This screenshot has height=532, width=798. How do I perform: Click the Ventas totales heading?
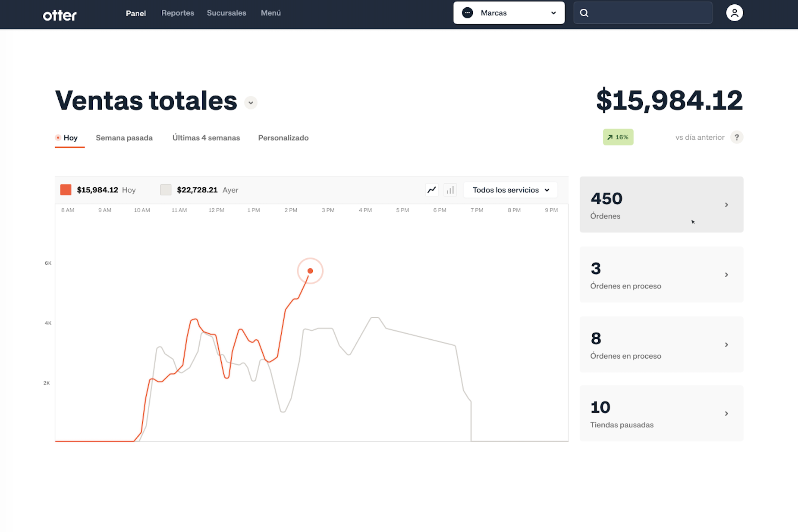tap(146, 100)
